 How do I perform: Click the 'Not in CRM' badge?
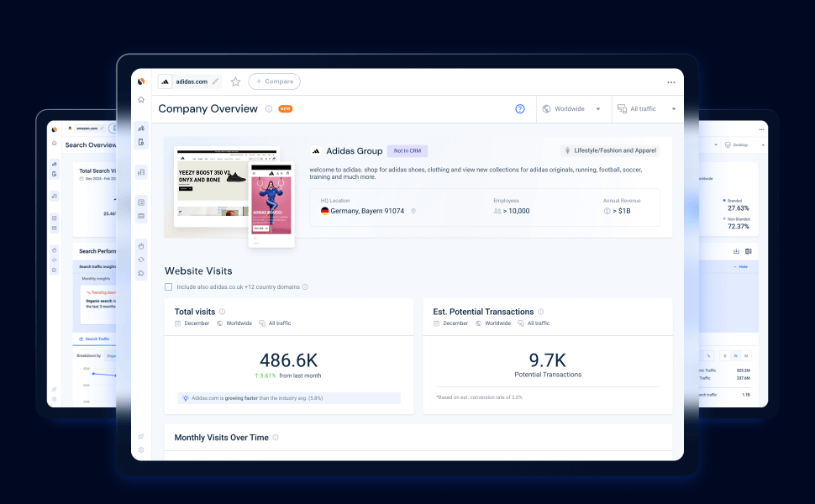point(407,150)
